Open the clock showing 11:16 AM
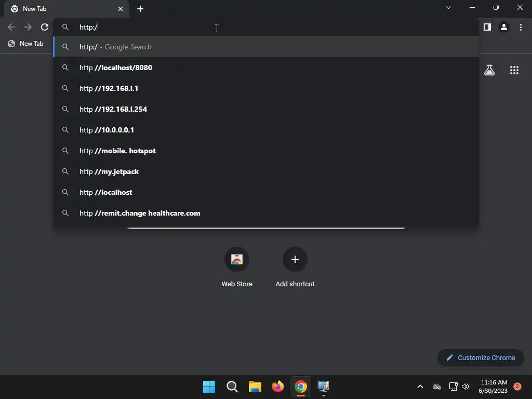 pos(493,387)
